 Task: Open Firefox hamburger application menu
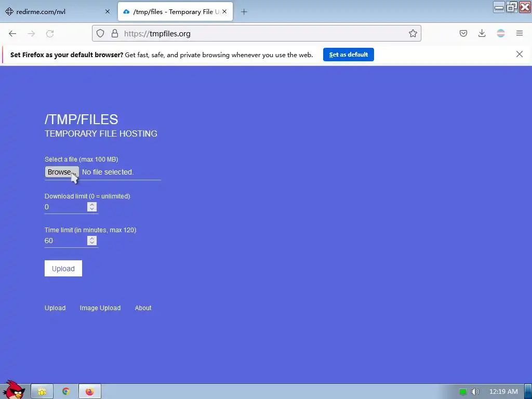tap(519, 33)
